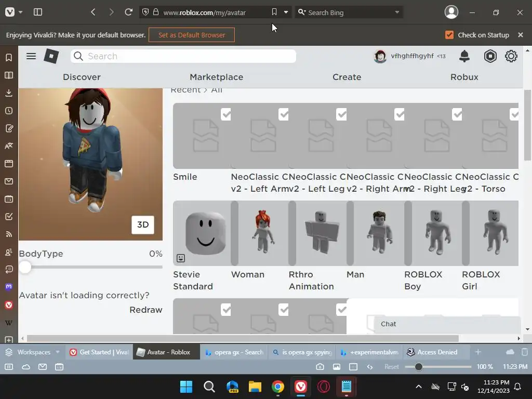Open a new tab with plus button
This screenshot has height=399, width=532.
pyautogui.click(x=478, y=352)
